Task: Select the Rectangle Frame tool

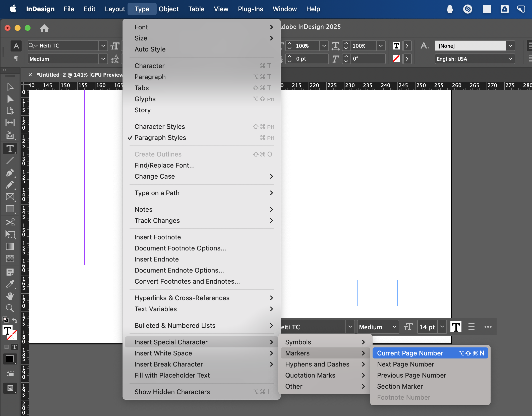Action: (x=10, y=197)
